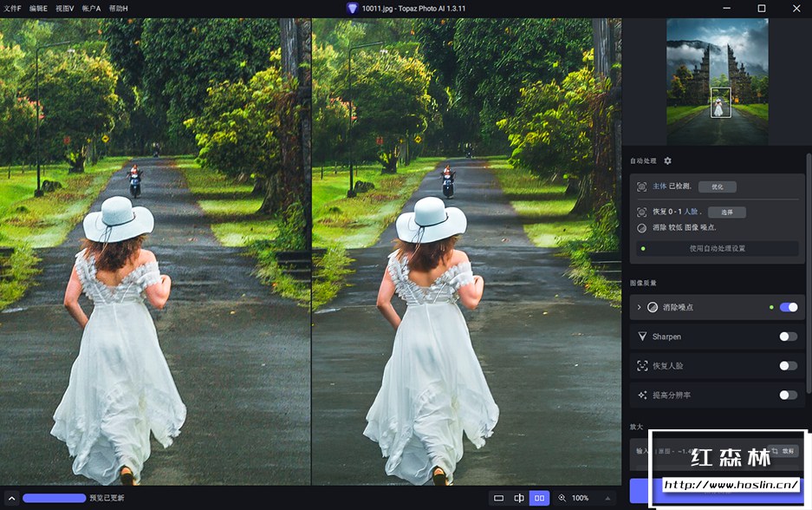This screenshot has width=812, height=510.
Task: Disable the 消除噪点 denoise toggle
Action: [x=788, y=307]
